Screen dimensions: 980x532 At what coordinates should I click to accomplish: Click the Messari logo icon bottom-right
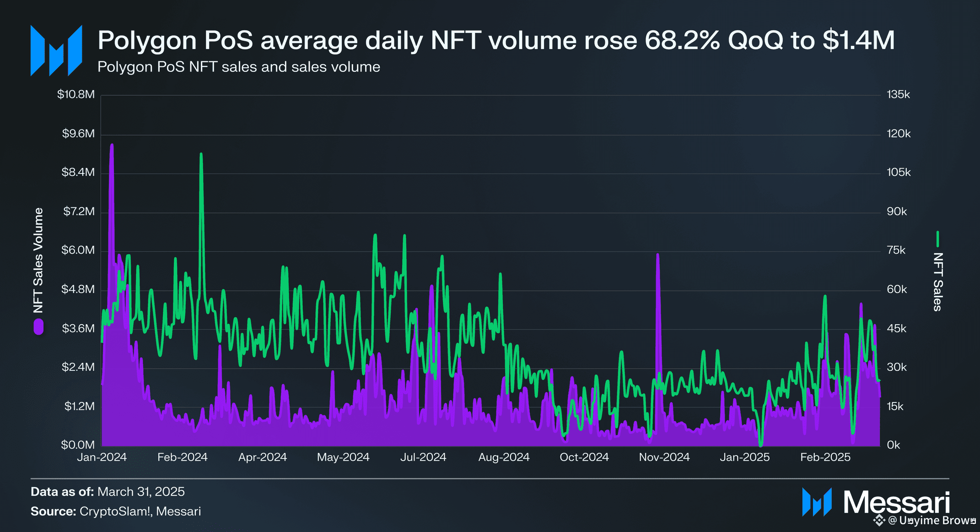click(x=816, y=502)
